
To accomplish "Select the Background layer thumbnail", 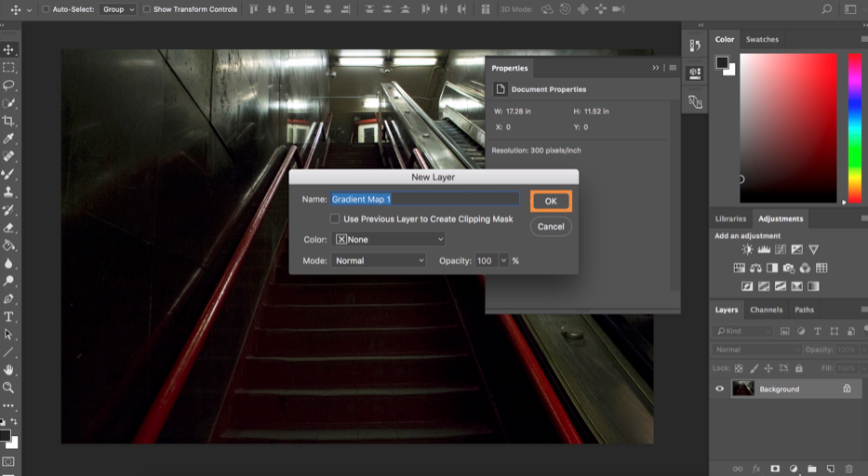I will [743, 389].
